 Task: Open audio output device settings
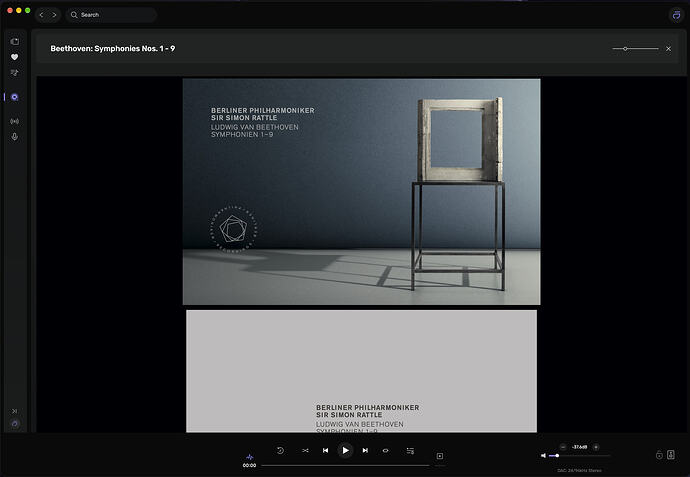671,455
